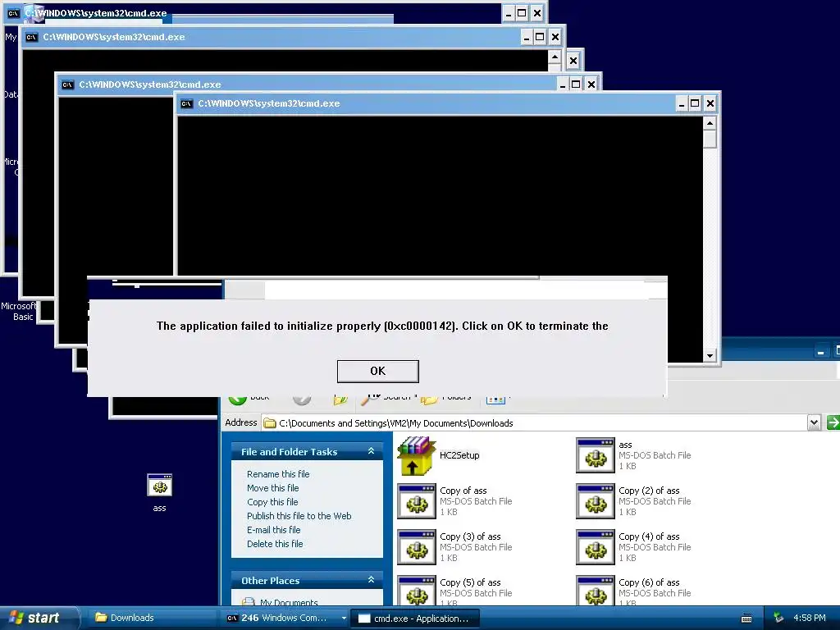Select the ass batch file in Downloads
Viewport: 840px width, 630px height.
pyautogui.click(x=634, y=455)
